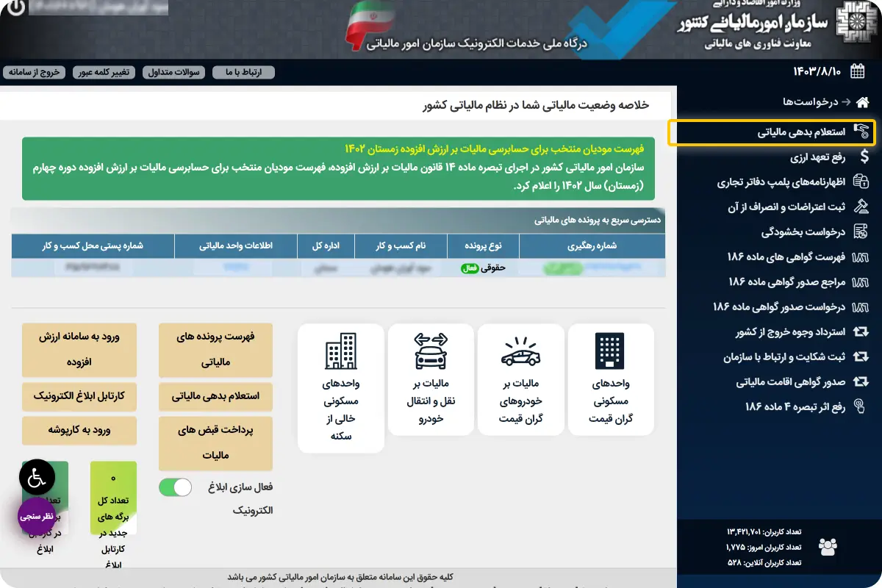Image resolution: width=882 pixels, height=588 pixels.
Task: Click the green announcement banner headline
Action: coord(494,148)
